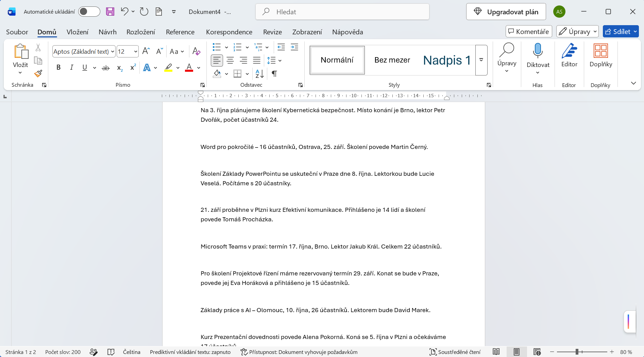
Task: Turn on the Automatické ukládání switch
Action: (x=89, y=12)
